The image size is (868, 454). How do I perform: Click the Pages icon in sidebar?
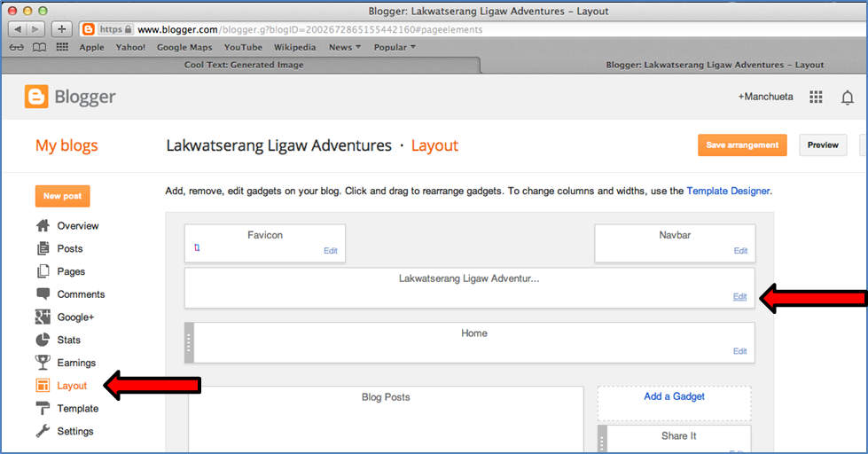pos(43,271)
